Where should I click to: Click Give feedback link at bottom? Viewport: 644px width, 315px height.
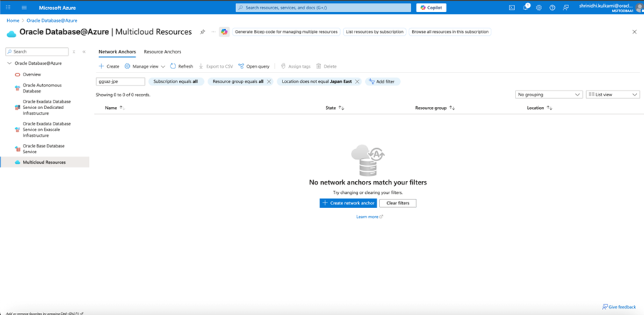coord(619,306)
